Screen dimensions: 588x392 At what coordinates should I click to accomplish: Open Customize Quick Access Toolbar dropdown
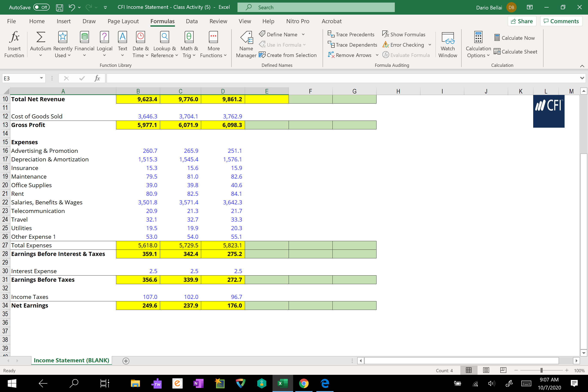tap(105, 8)
